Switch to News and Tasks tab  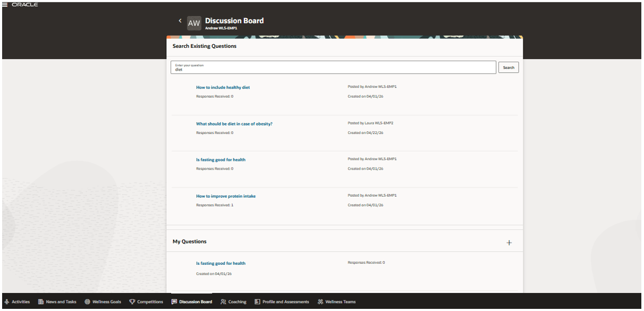coord(57,301)
